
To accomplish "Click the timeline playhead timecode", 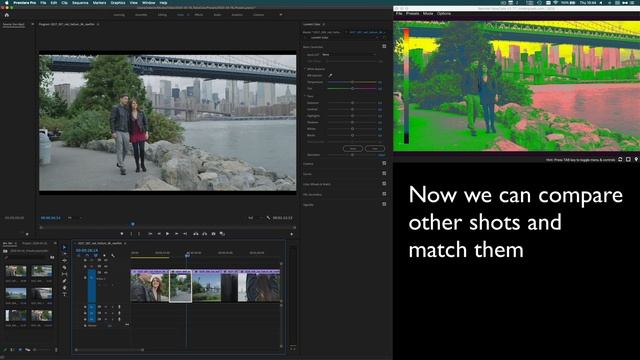I will click(87, 250).
